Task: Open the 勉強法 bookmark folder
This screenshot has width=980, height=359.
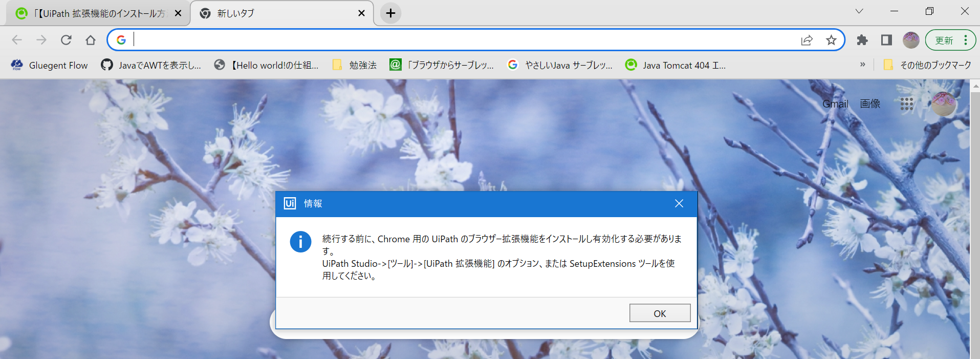Action: point(355,65)
